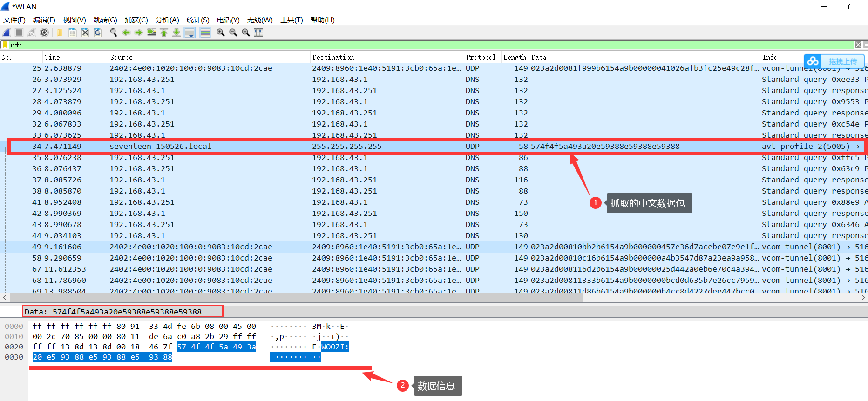
Task: Select packet 42 with length 150
Action: click(434, 214)
